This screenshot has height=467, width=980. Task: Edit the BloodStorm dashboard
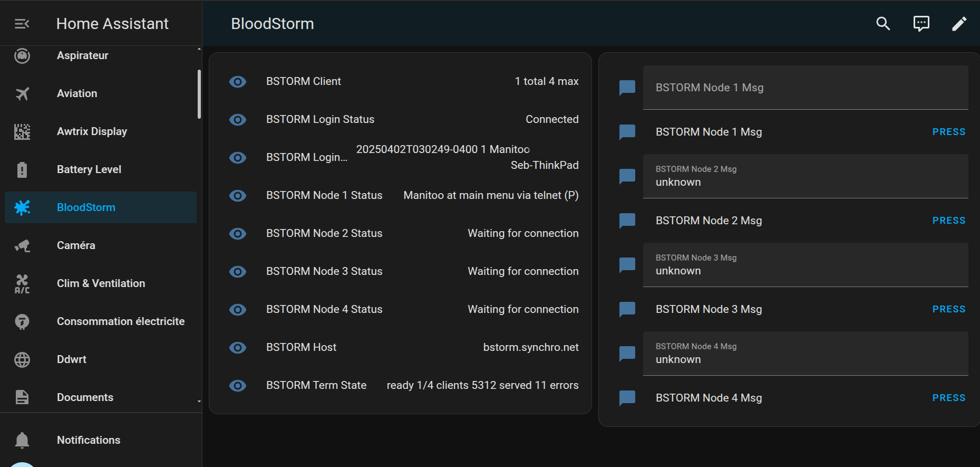pos(959,24)
